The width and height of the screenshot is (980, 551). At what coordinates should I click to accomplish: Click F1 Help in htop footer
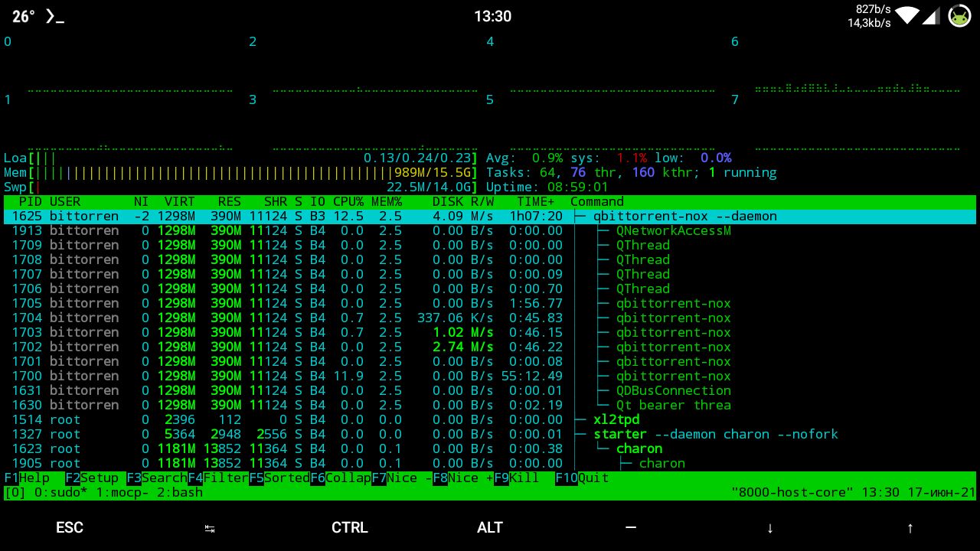(27, 478)
